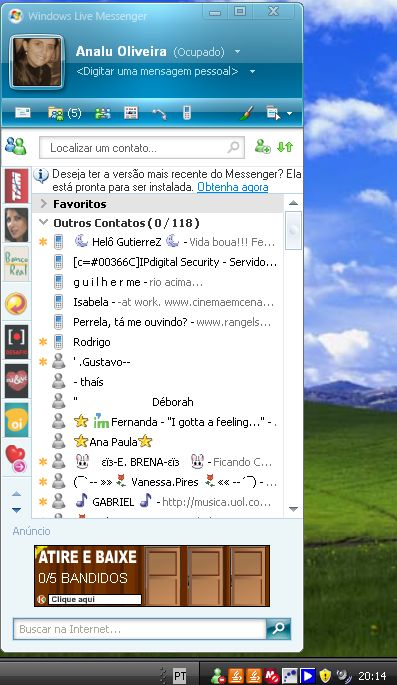Image resolution: width=397 pixels, height=685 pixels.
Task: Open the TAM sidebar tab
Action: point(16,186)
